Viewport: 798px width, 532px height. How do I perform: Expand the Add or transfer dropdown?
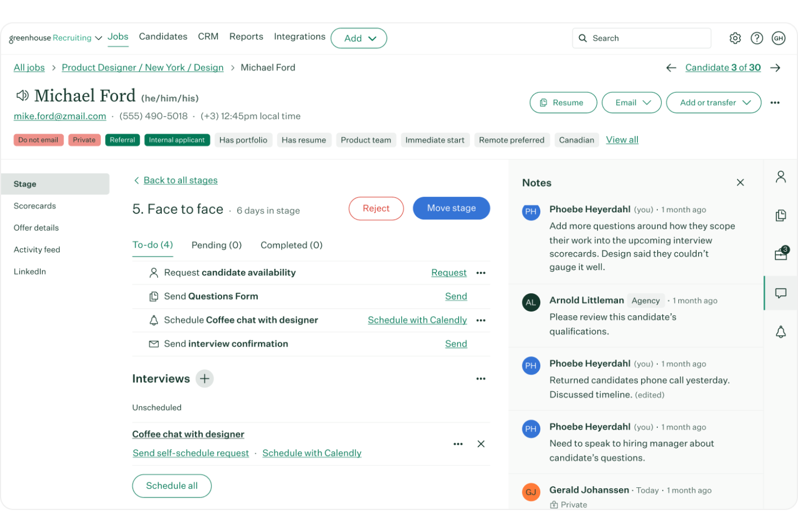click(713, 102)
